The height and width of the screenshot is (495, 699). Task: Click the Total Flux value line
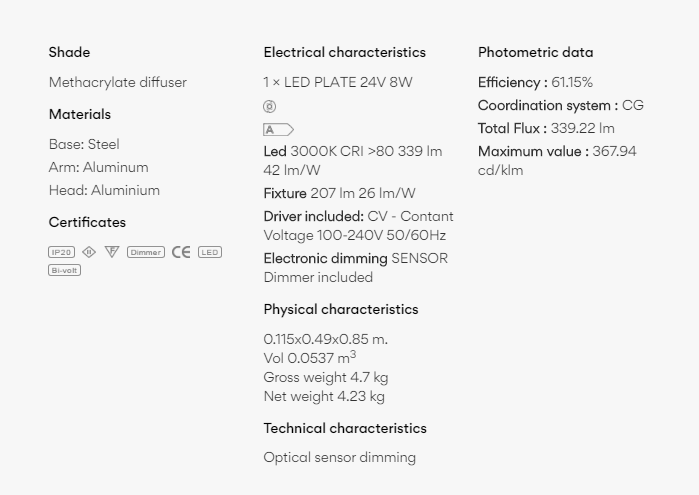[x=546, y=128]
